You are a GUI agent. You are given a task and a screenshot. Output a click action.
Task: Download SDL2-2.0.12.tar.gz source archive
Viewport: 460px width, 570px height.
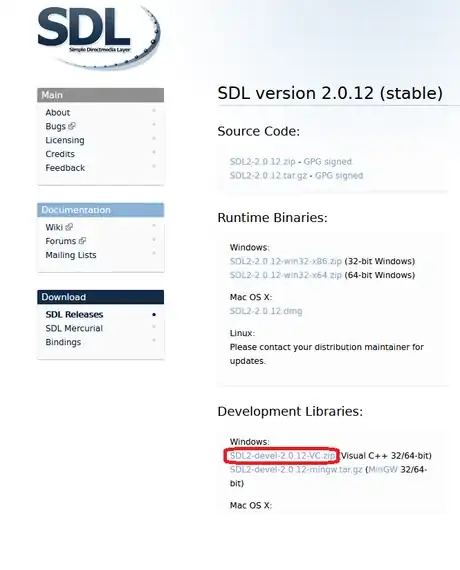(268, 175)
